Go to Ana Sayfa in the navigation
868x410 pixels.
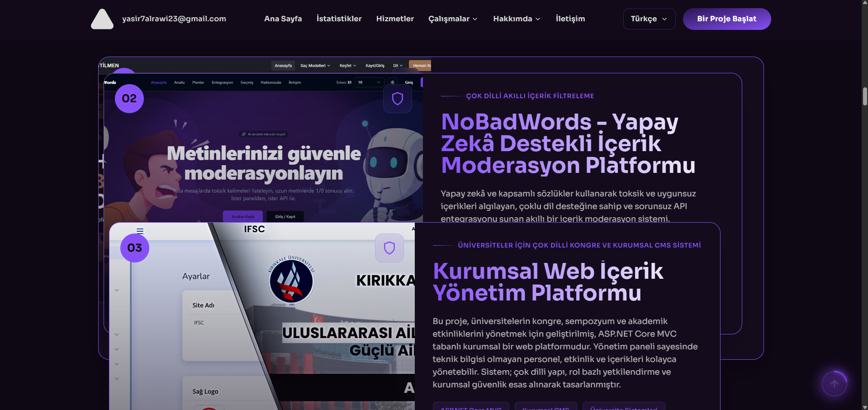point(283,19)
